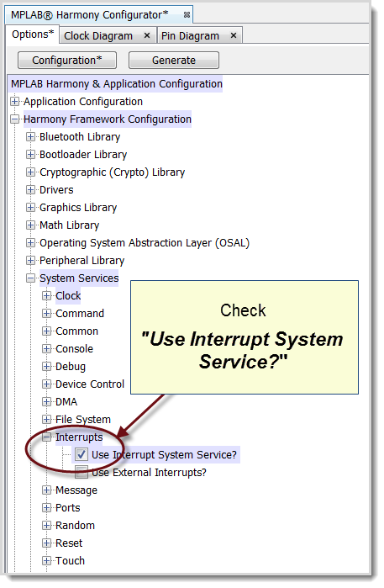Click the Generate button
Screen dimensions: 384x588
174,61
